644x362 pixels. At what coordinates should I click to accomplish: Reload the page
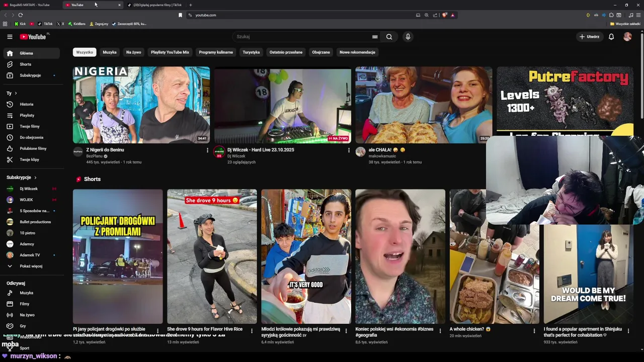point(21,15)
